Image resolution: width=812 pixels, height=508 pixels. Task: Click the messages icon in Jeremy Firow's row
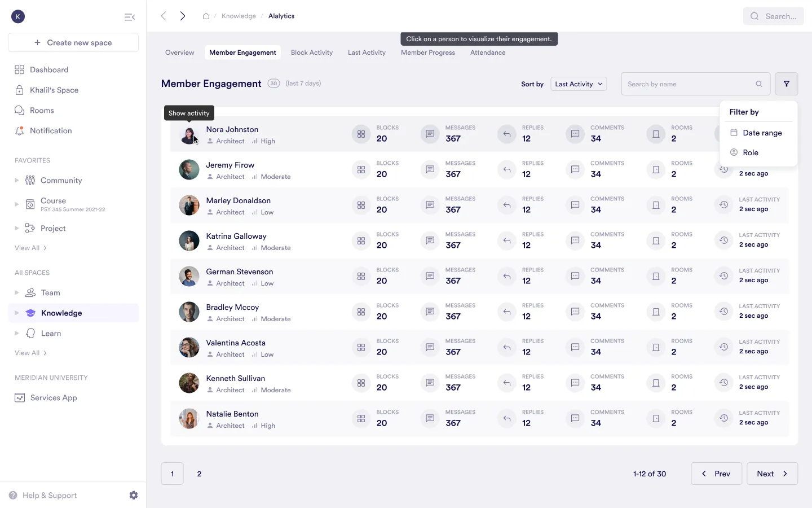[x=430, y=169]
